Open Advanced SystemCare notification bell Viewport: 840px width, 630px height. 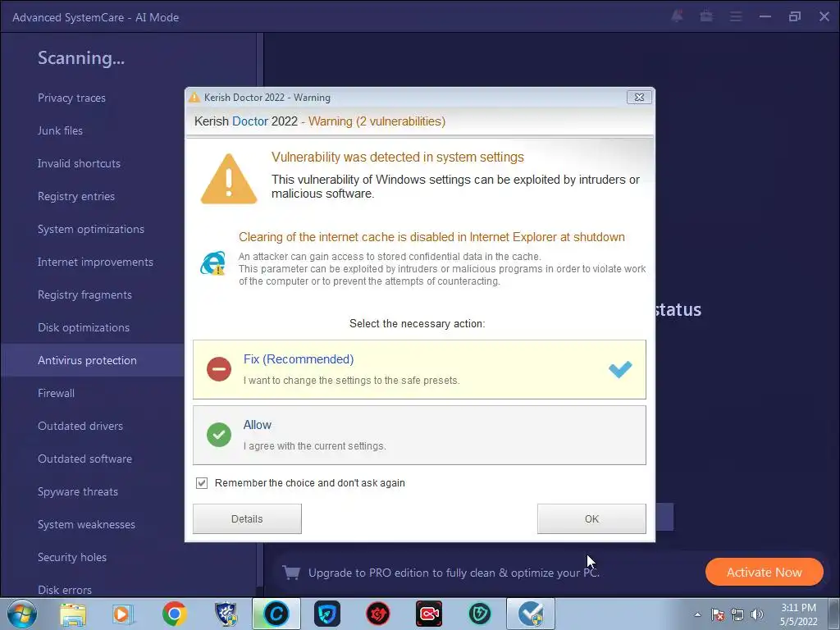677,16
